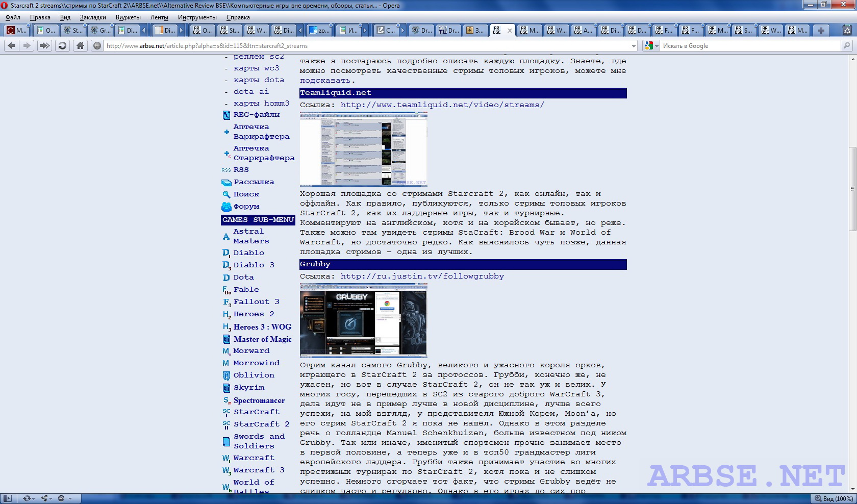Close the active ARBSE tab
The height and width of the screenshot is (504, 857).
click(509, 31)
